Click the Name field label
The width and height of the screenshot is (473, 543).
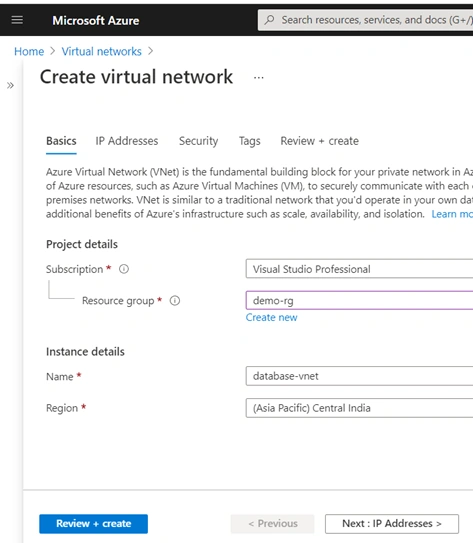tap(60, 376)
